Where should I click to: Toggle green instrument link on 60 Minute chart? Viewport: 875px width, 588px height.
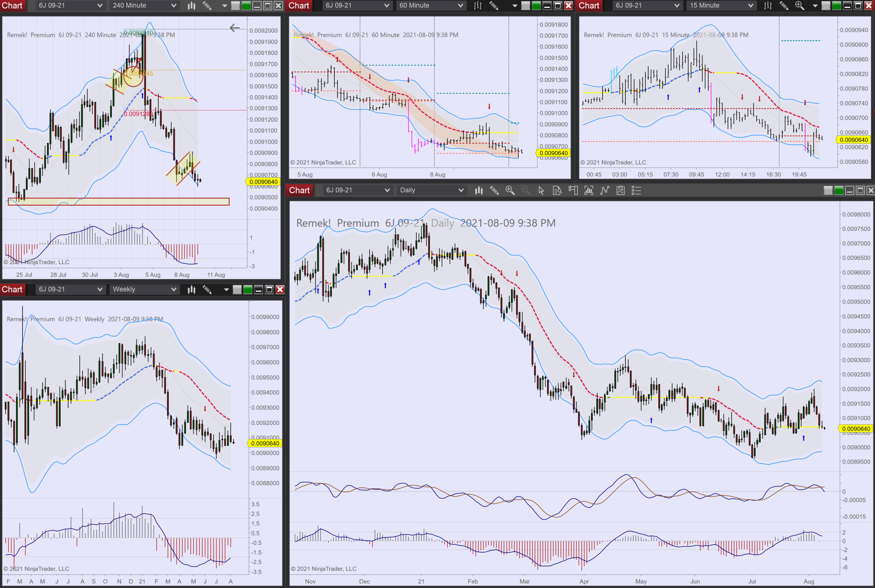pyautogui.click(x=536, y=6)
